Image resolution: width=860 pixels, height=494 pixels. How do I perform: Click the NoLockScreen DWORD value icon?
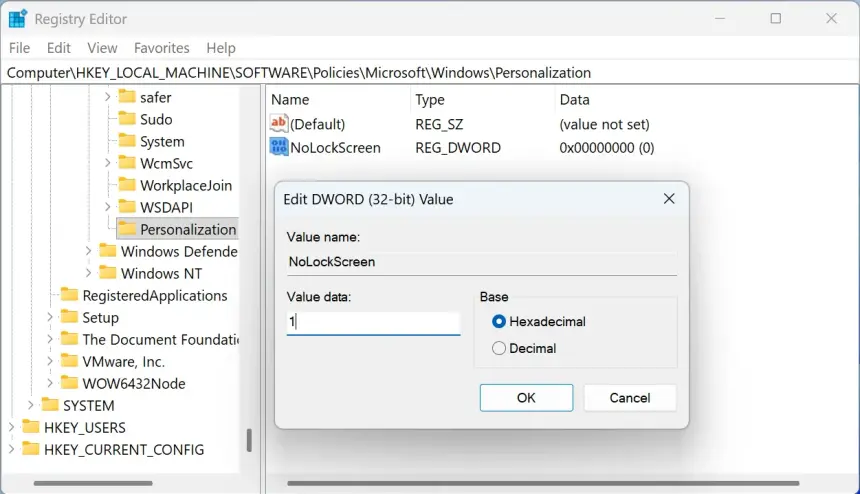click(279, 147)
